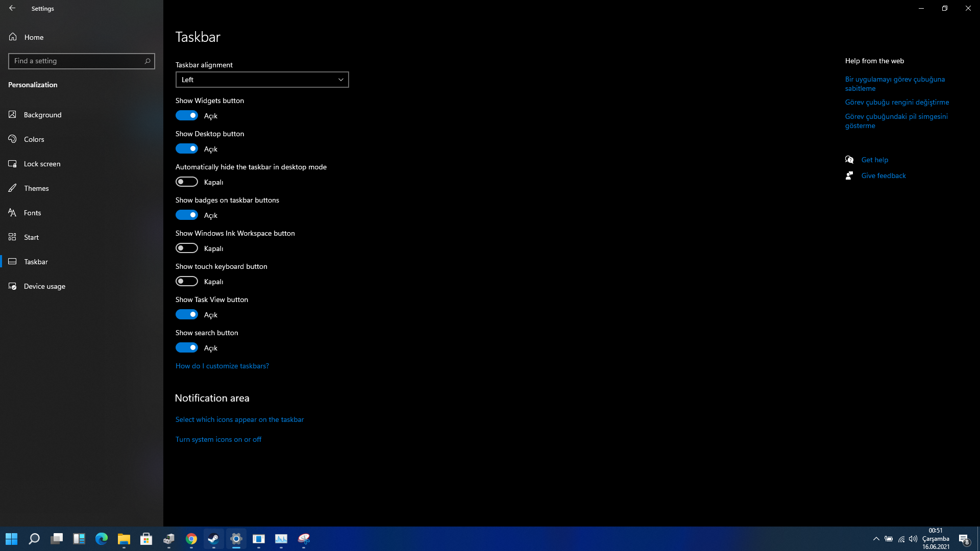Open Microsoft Edge from taskbar
The image size is (980, 551).
tap(102, 539)
